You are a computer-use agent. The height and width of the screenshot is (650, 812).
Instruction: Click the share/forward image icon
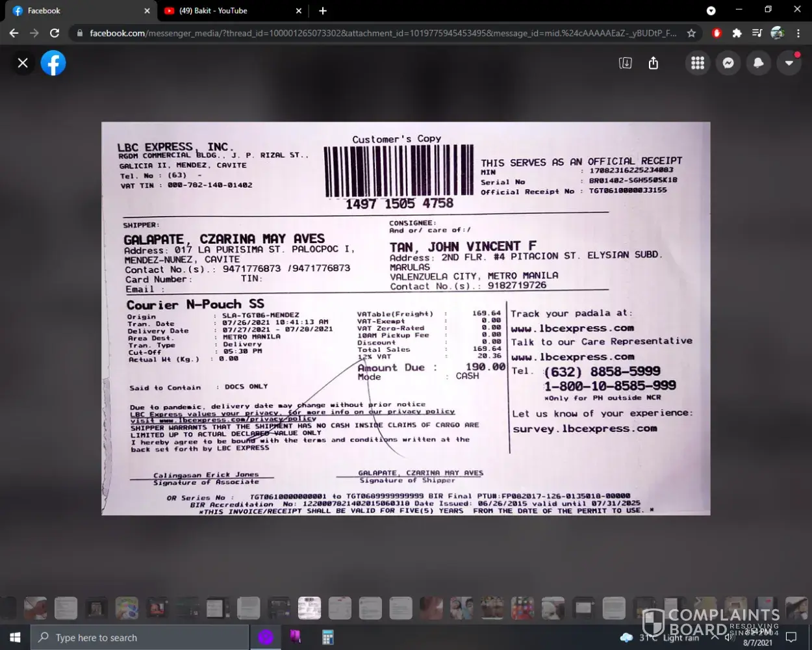[x=653, y=63]
